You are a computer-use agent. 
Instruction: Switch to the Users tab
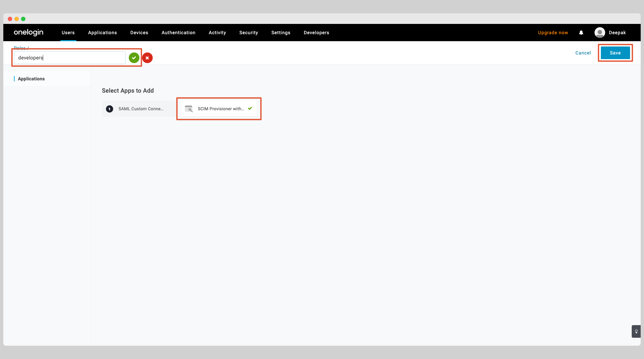click(68, 32)
